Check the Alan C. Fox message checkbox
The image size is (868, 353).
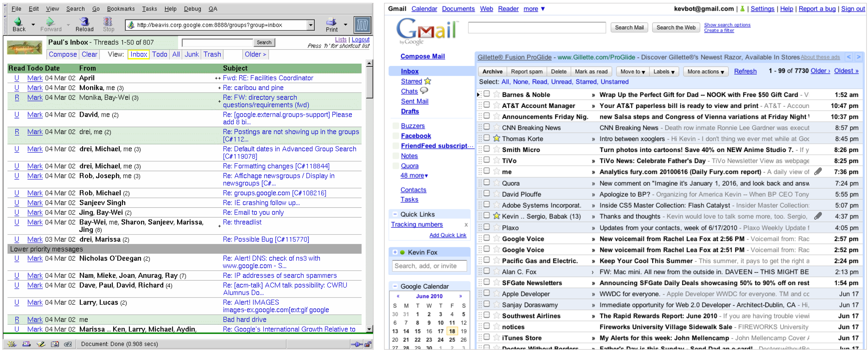point(486,271)
